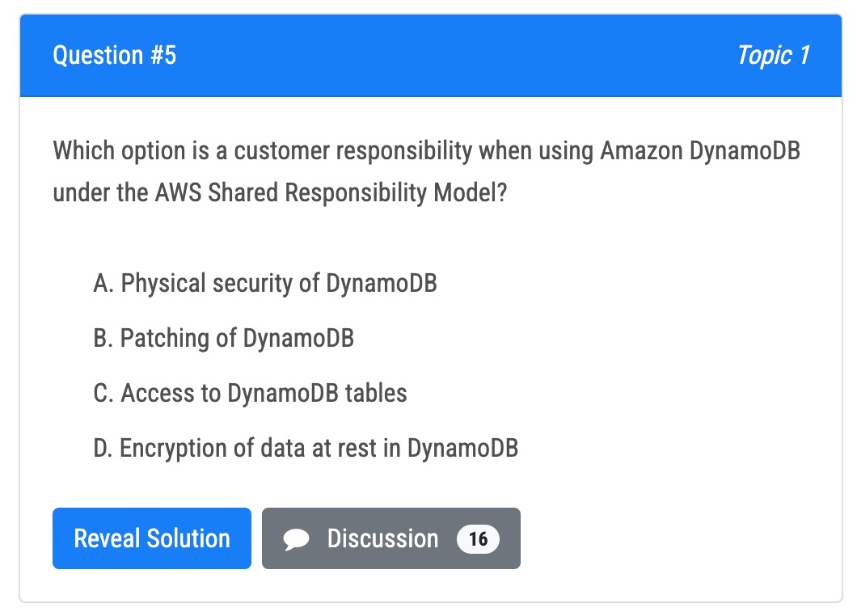
Task: Select answer A, Physical security of DynamoDB
Action: 265,283
